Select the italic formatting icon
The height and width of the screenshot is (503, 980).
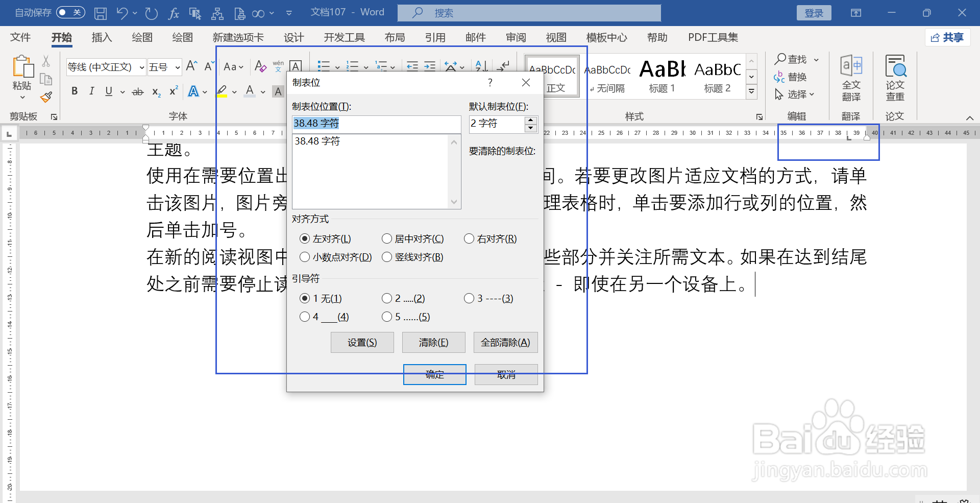tap(91, 91)
